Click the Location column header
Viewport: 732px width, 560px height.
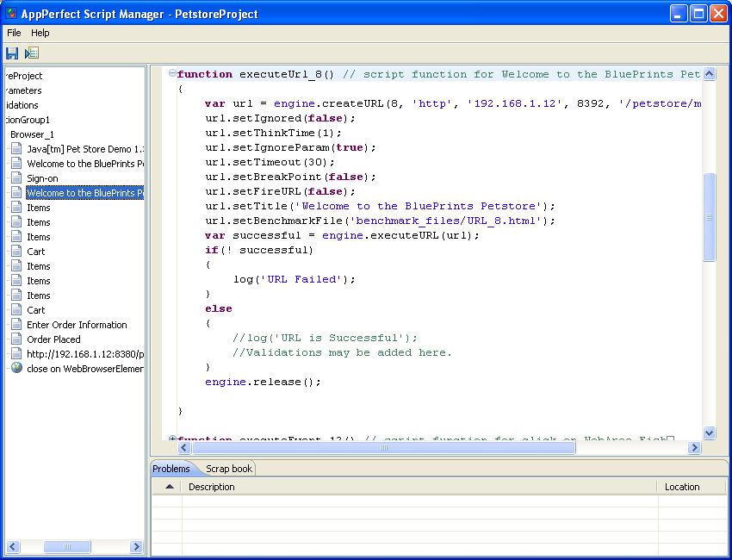[x=682, y=487]
